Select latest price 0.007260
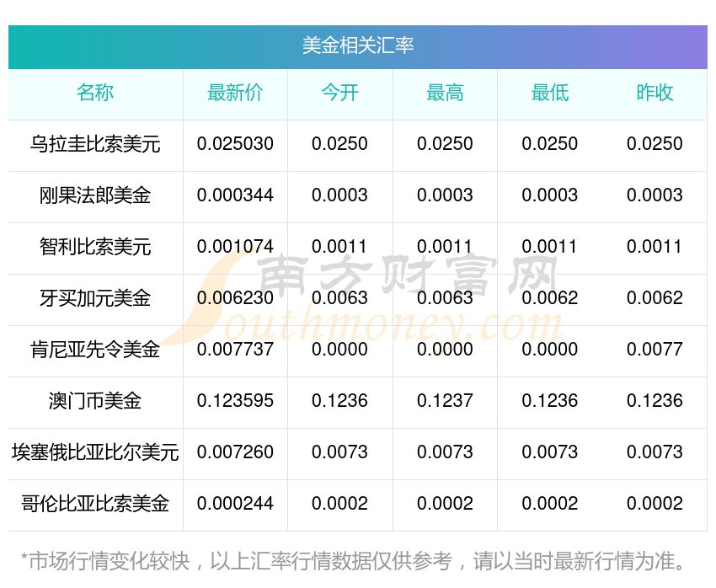The image size is (716, 588). pos(235,452)
